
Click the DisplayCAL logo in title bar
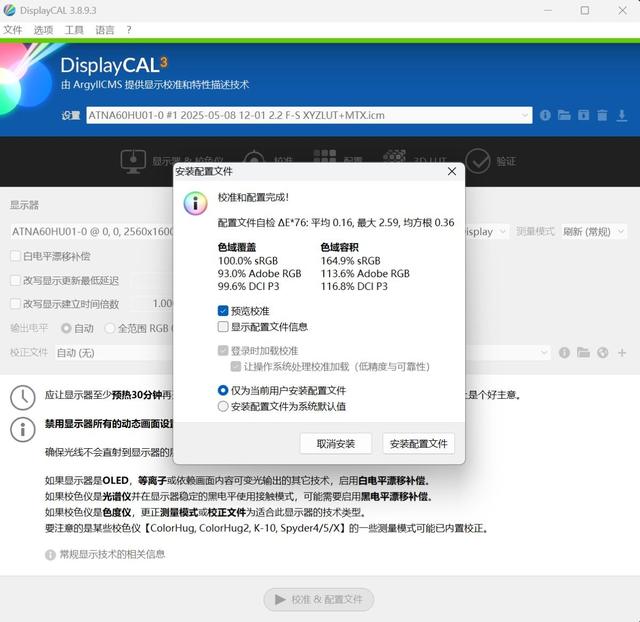(x=9, y=10)
